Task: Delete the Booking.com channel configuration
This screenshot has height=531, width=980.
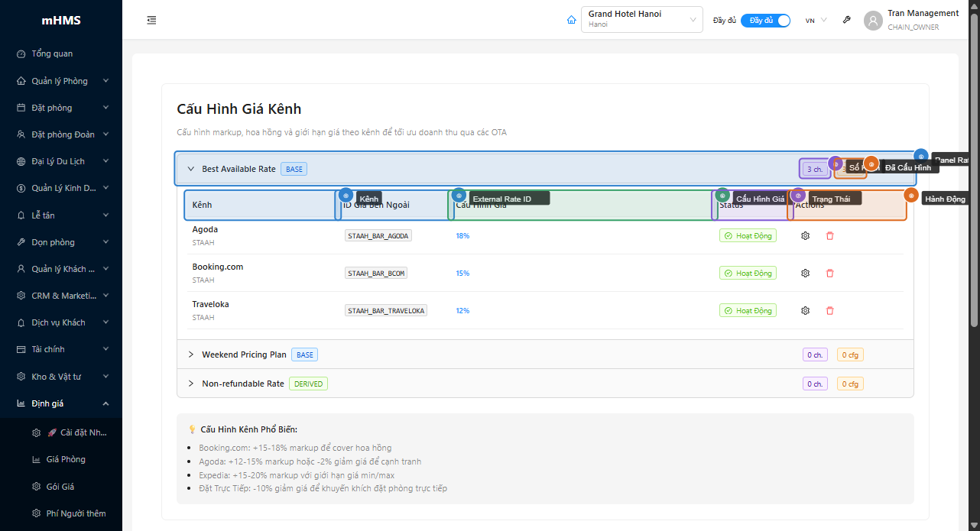Action: [830, 274]
